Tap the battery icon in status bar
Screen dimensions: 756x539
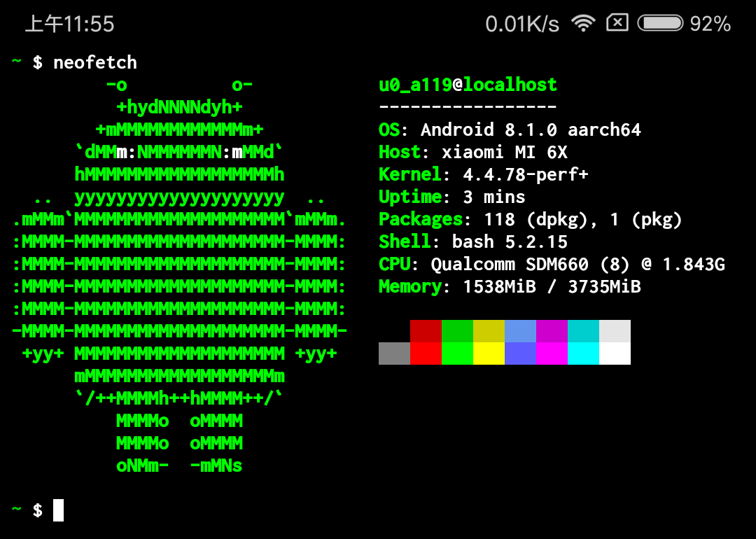coord(660,24)
